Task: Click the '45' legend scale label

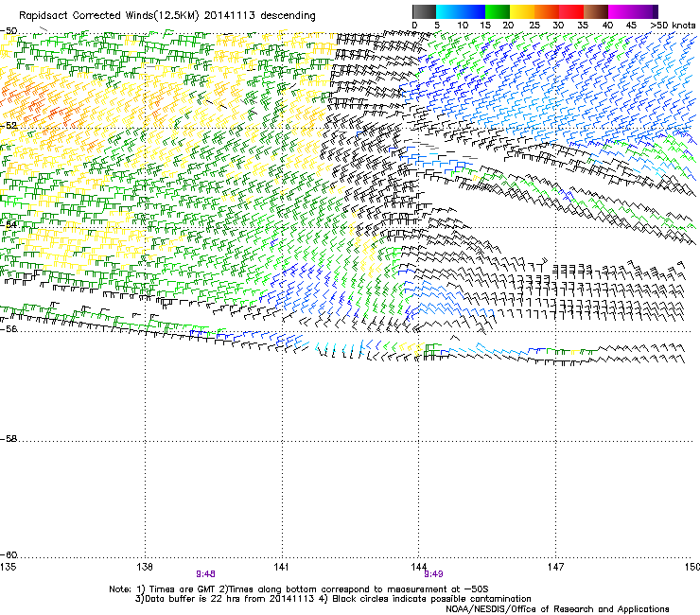Action: tap(631, 26)
